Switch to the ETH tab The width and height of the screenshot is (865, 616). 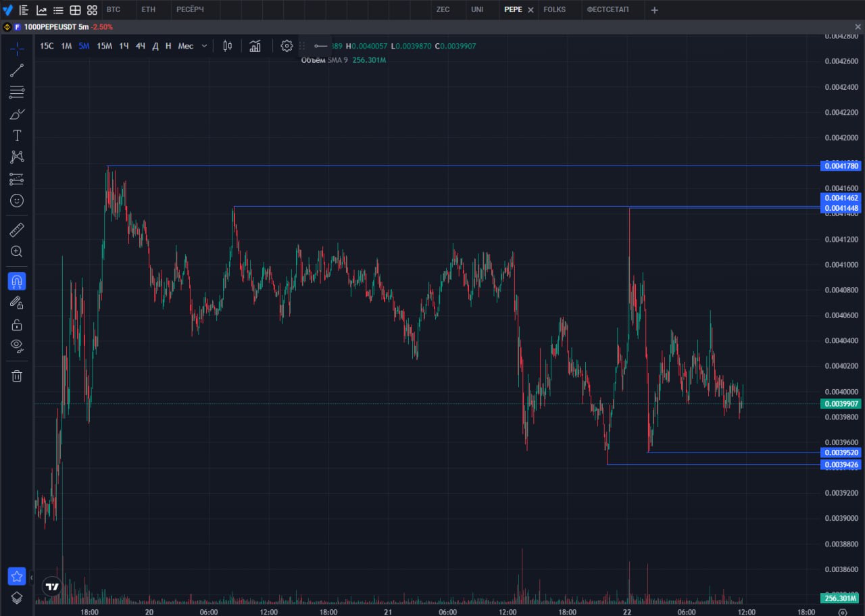click(149, 10)
